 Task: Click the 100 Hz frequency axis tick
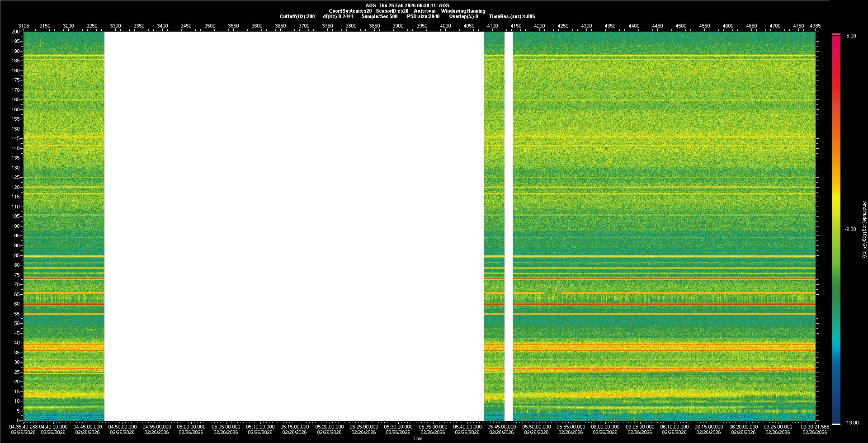(x=16, y=226)
